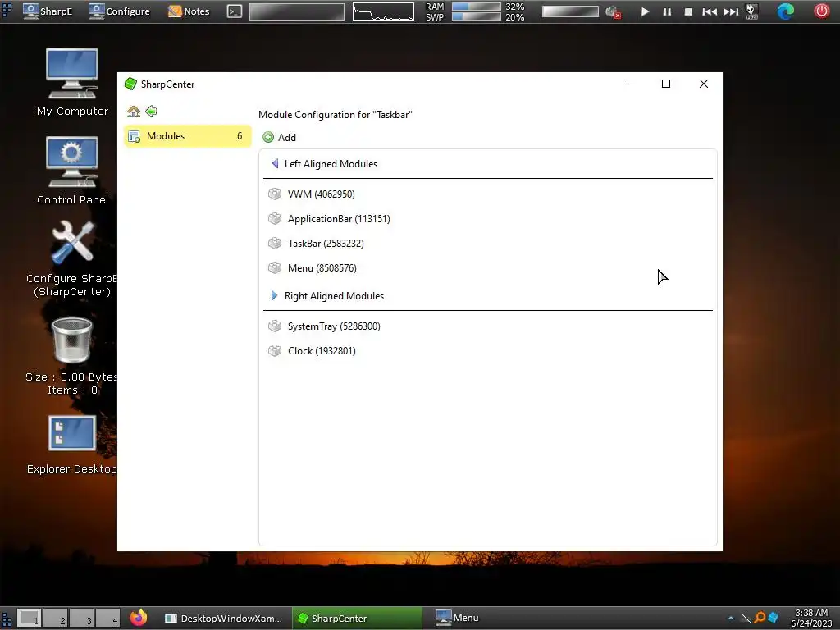840x630 pixels.
Task: Select the SystemTray (5286300) module row
Action: tap(488, 326)
